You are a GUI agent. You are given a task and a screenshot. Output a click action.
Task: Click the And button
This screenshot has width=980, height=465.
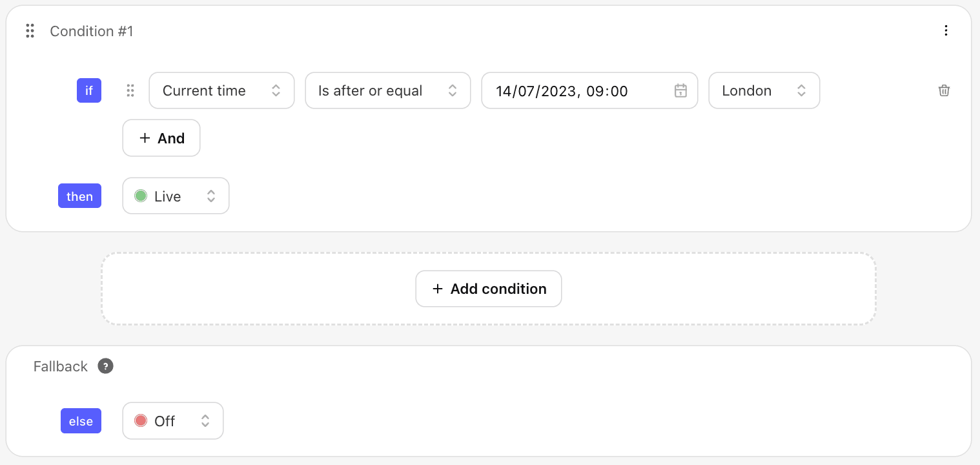coord(161,138)
